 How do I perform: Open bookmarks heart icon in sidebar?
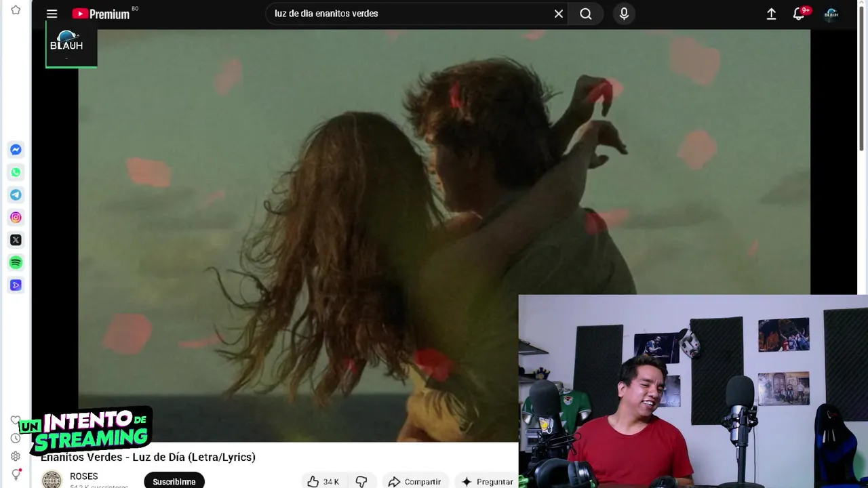(16, 420)
